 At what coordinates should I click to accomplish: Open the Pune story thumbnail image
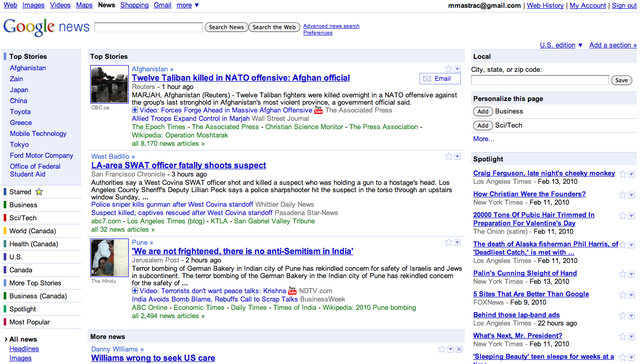109,258
